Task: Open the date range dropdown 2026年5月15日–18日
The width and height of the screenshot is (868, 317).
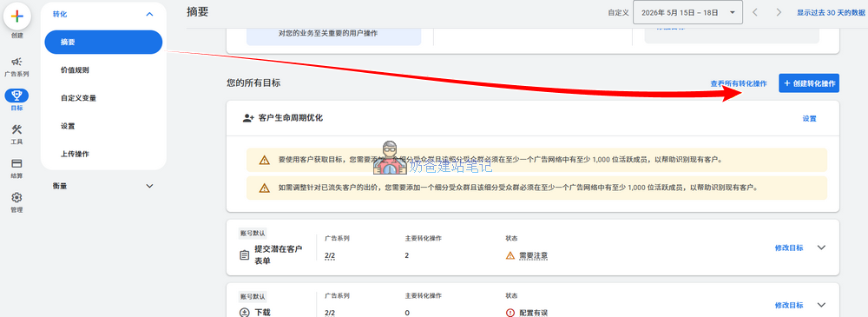Action: click(687, 12)
